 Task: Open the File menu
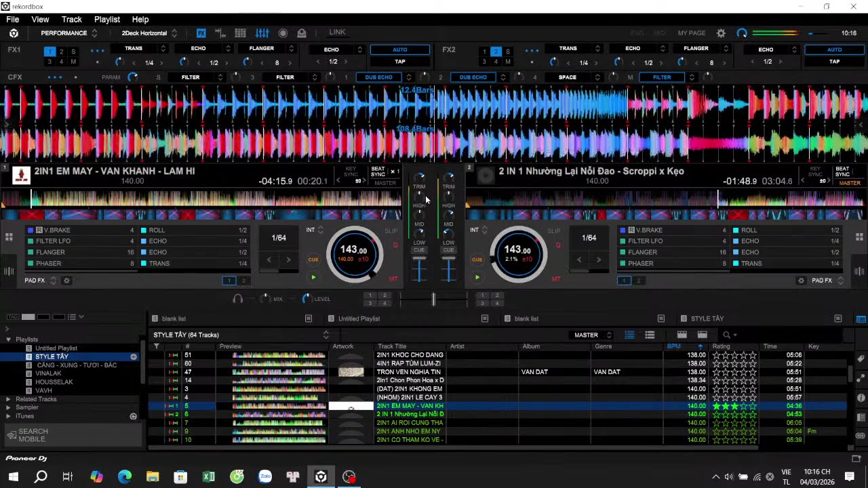click(13, 20)
